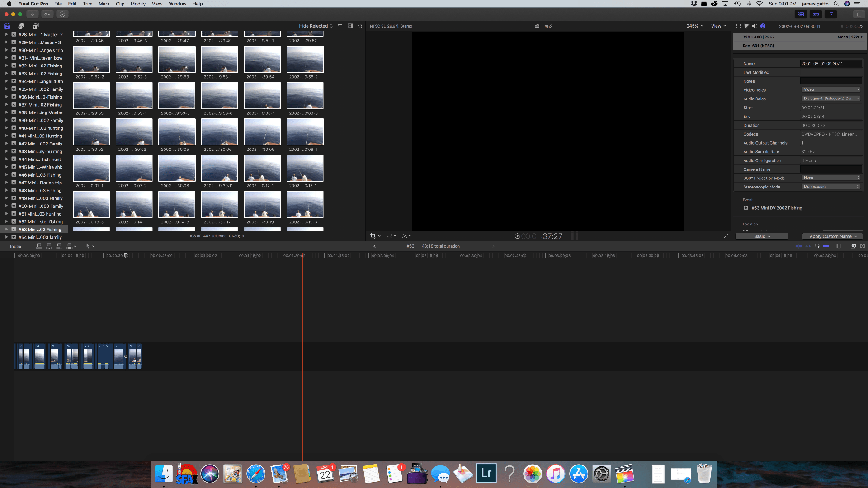The height and width of the screenshot is (488, 868).
Task: Select the clip thumbnail ending in 30:17
Action: [220, 204]
